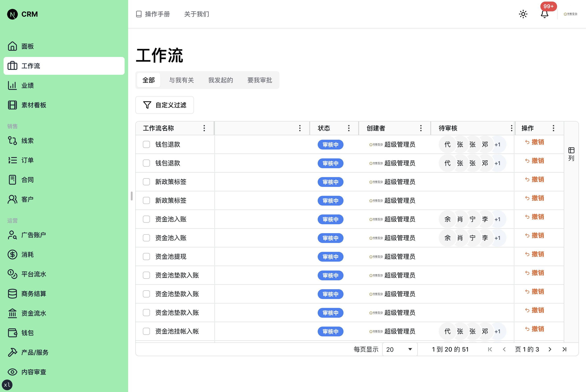Image resolution: width=586 pixels, height=392 pixels.
Task: Select the 新政策标签 row checkbox
Action: 146,182
